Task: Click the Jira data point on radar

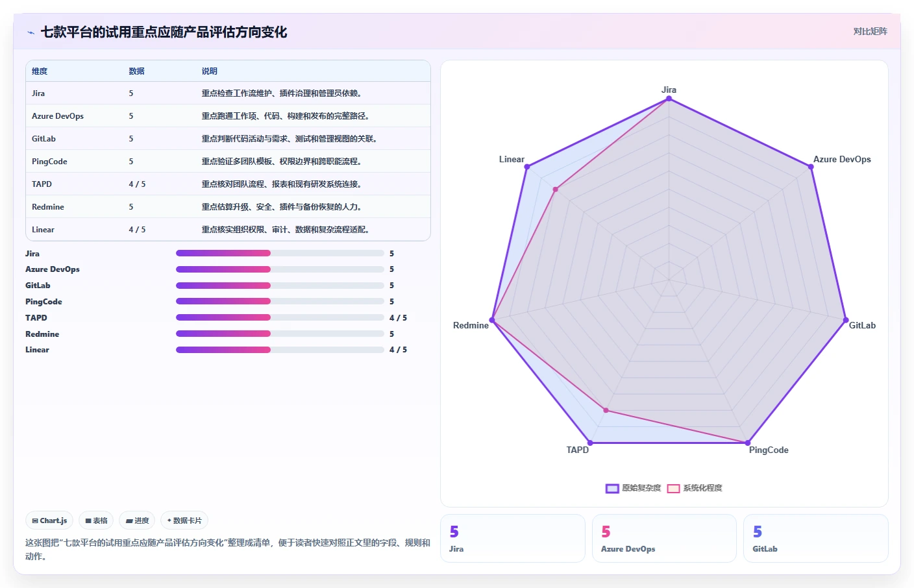Action: click(669, 99)
